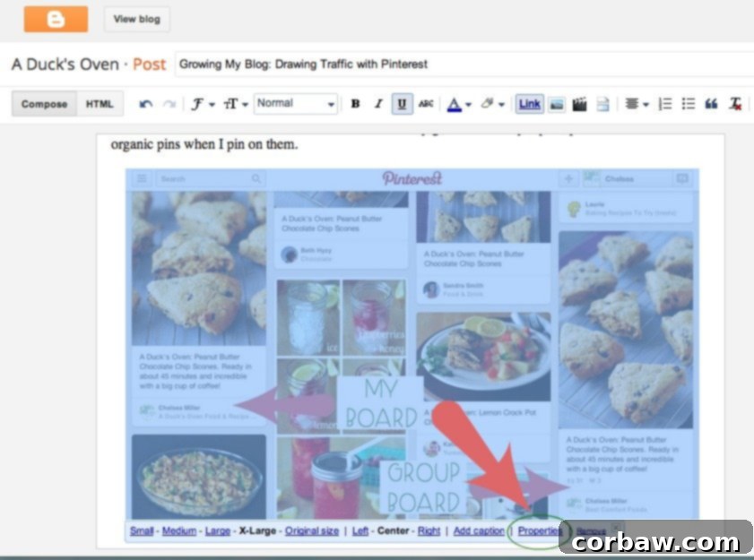The width and height of the screenshot is (754, 560).
Task: Open the font family dropdown
Action: (199, 104)
